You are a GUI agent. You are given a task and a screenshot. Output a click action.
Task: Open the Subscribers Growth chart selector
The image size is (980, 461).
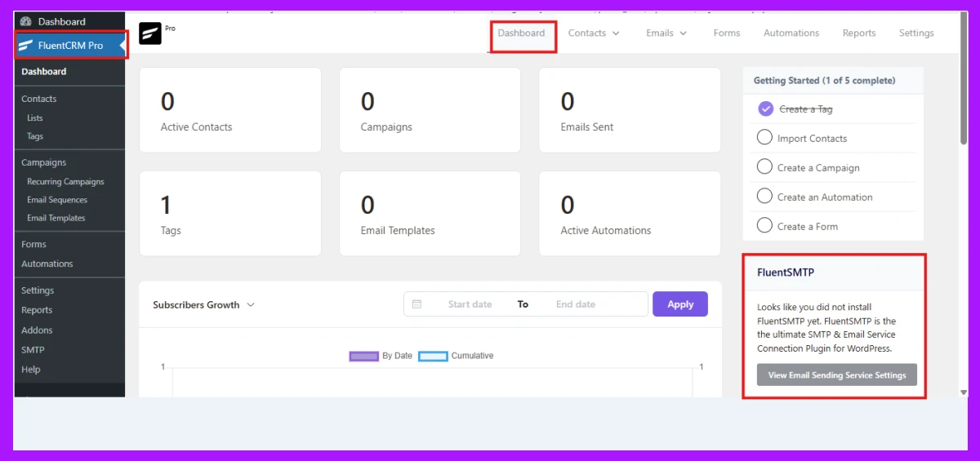[x=204, y=305]
